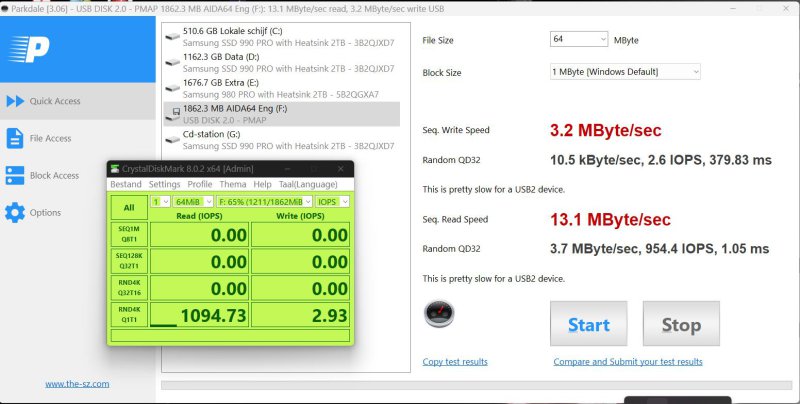This screenshot has height=404, width=800.
Task: Visit the www.the-sz.com link
Action: pyautogui.click(x=77, y=383)
